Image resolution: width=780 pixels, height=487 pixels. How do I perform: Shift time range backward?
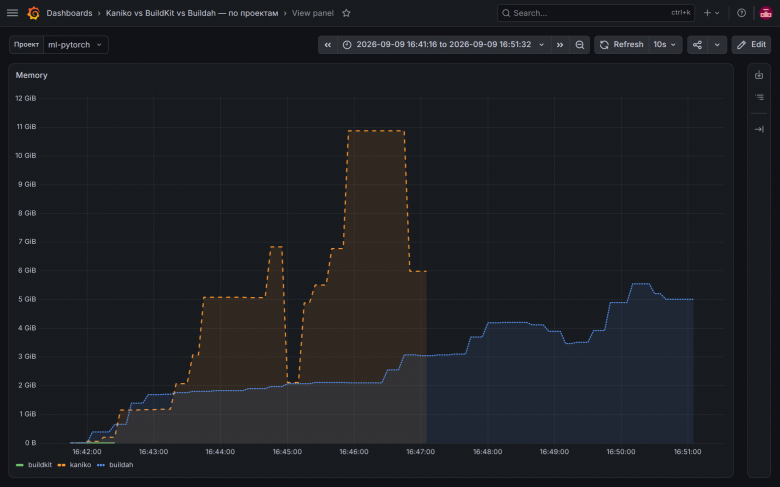tap(328, 45)
